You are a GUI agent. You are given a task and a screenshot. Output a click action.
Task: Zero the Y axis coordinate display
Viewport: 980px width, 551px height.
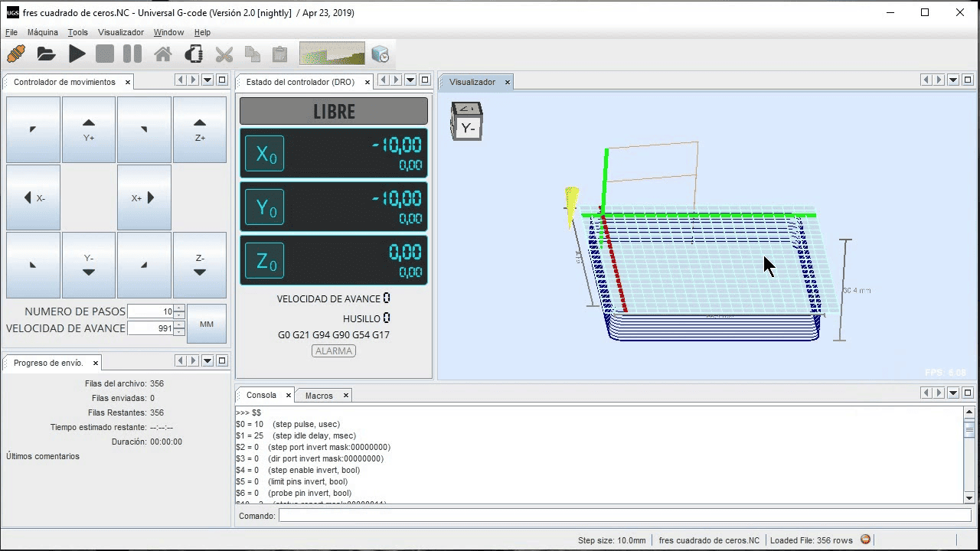264,207
